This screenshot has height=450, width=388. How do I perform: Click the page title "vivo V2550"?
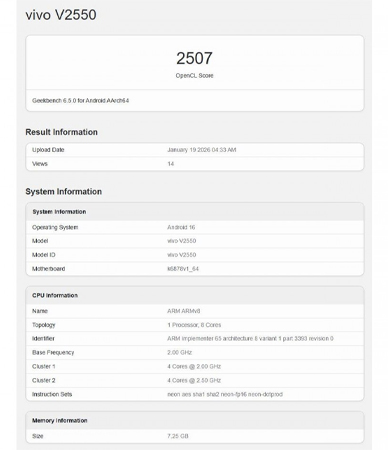pyautogui.click(x=61, y=15)
